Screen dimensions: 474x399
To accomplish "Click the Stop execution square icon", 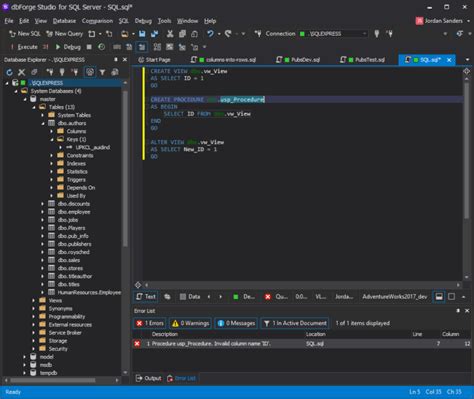I will click(x=89, y=47).
